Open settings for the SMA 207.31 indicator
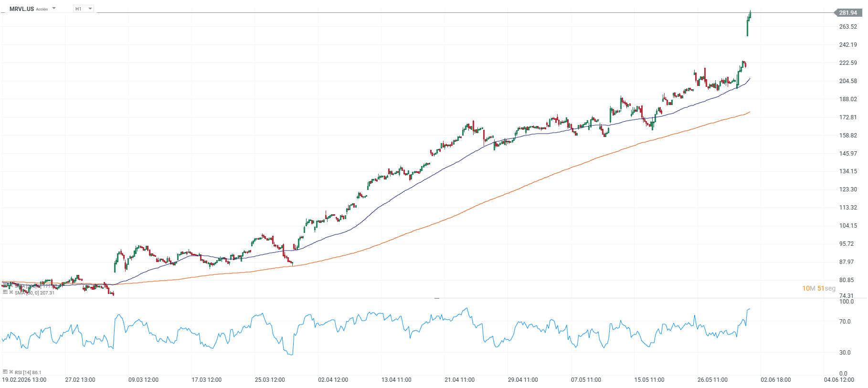 click(x=5, y=292)
